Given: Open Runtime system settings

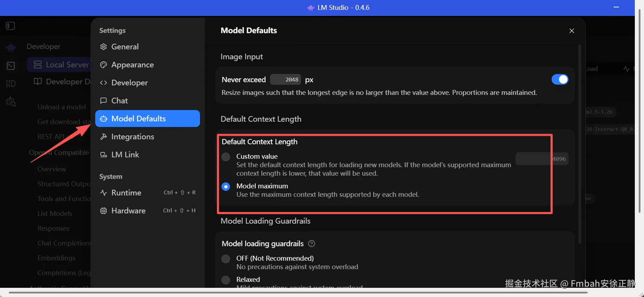Looking at the screenshot, I should [147, 193].
